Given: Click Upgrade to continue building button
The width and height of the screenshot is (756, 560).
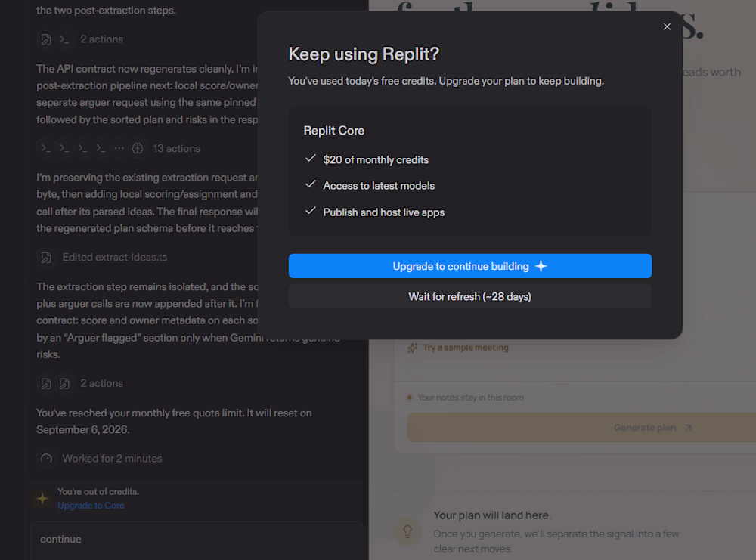Looking at the screenshot, I should [470, 266].
